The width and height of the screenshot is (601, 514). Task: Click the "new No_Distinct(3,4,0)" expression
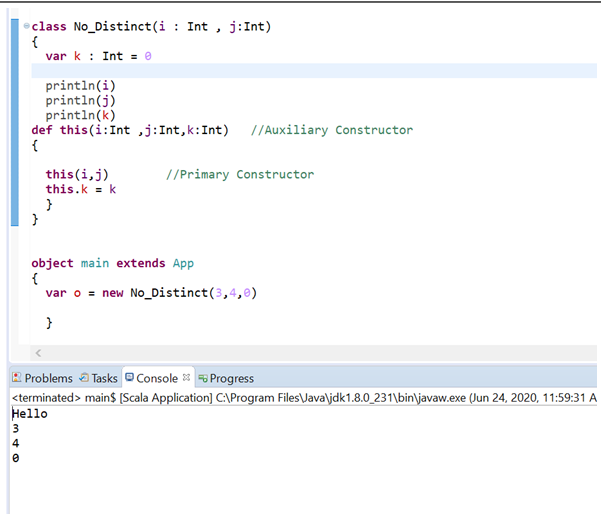(x=179, y=293)
